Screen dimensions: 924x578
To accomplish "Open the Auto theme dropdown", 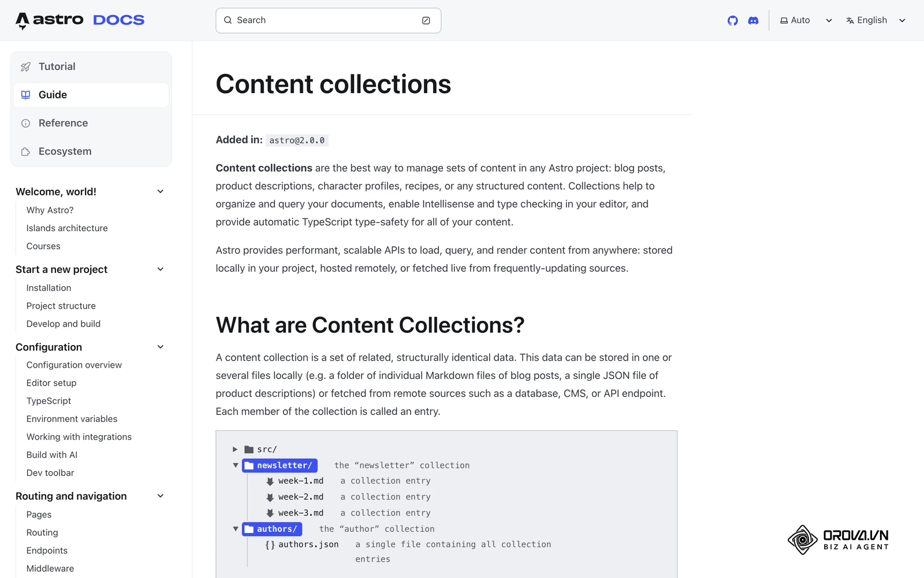I will click(x=806, y=20).
